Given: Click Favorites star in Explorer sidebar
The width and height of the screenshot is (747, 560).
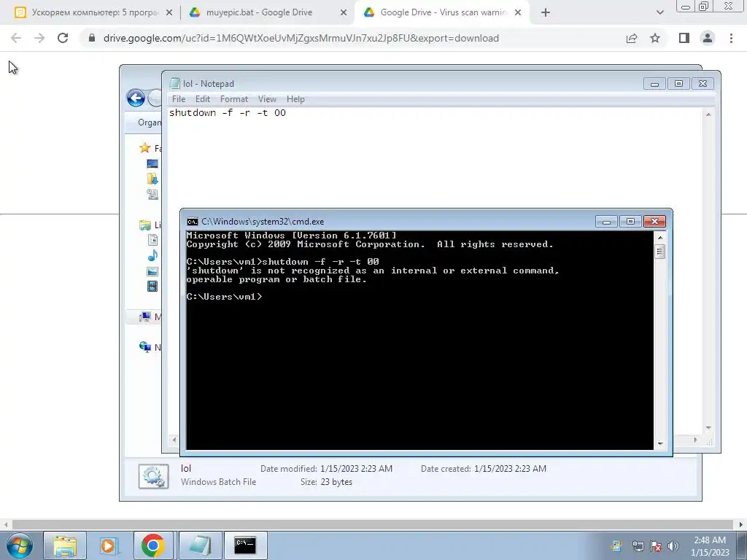Looking at the screenshot, I should pos(145,147).
